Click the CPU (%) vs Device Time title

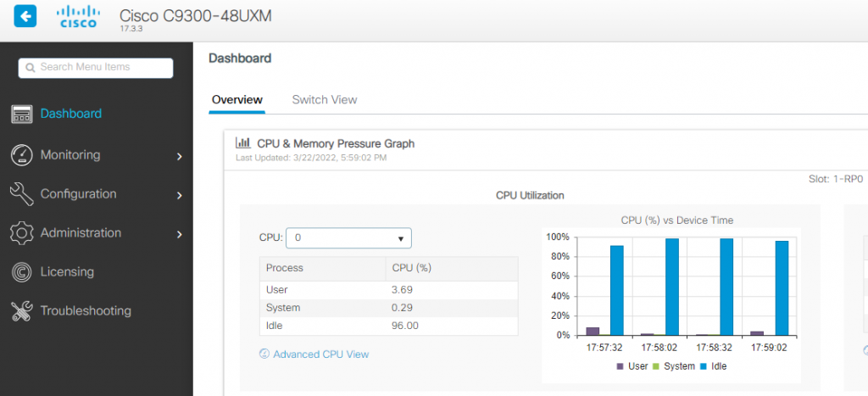coord(677,220)
